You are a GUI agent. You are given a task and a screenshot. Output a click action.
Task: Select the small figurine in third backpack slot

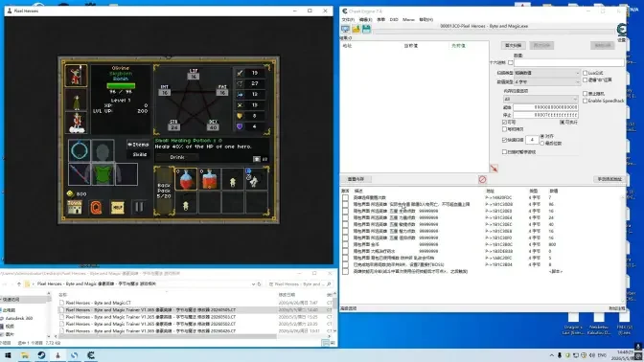(x=233, y=179)
